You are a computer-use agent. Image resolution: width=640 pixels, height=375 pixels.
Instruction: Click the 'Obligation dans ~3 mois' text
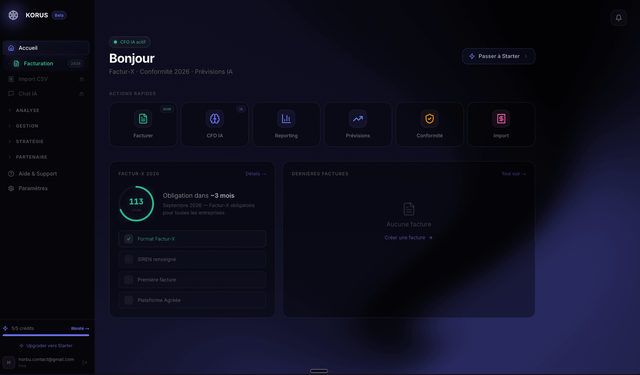[198, 195]
